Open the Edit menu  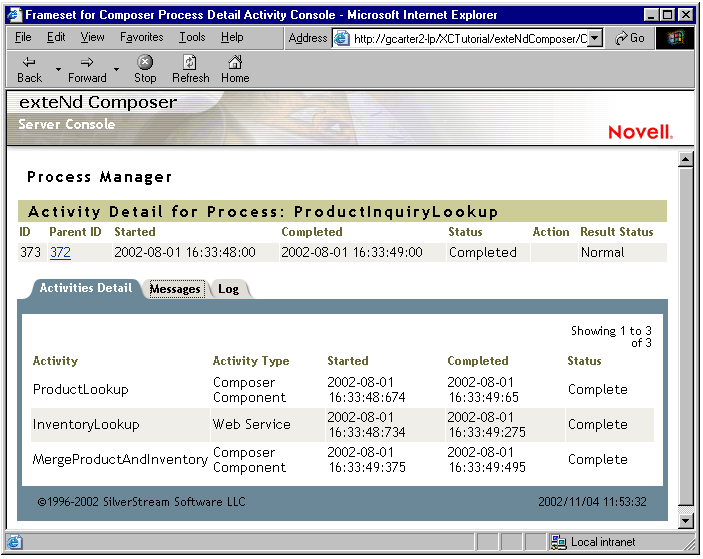pyautogui.click(x=56, y=37)
